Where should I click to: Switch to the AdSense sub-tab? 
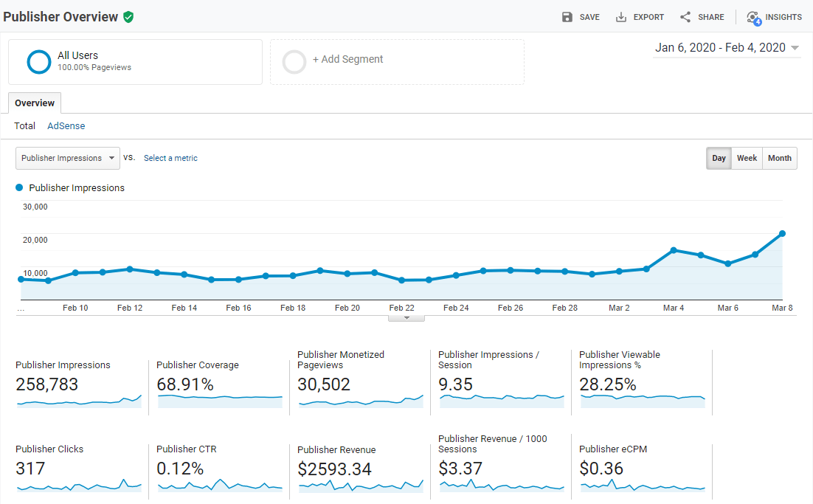[66, 126]
